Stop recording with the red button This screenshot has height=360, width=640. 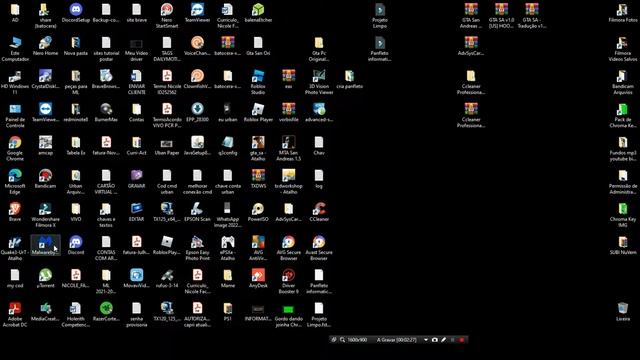462,340
